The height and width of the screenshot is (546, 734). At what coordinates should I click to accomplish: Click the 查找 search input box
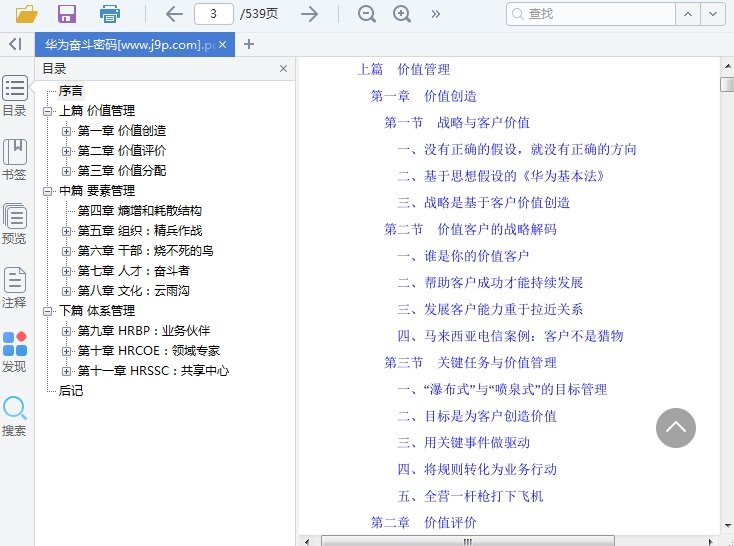click(x=591, y=14)
